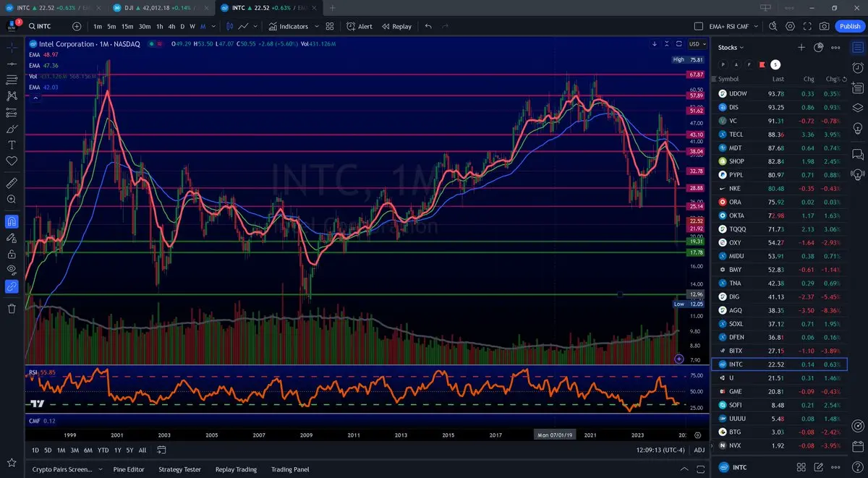Viewport: 868px width, 478px height.
Task: Open the indicator templates grid icon
Action: point(330,26)
